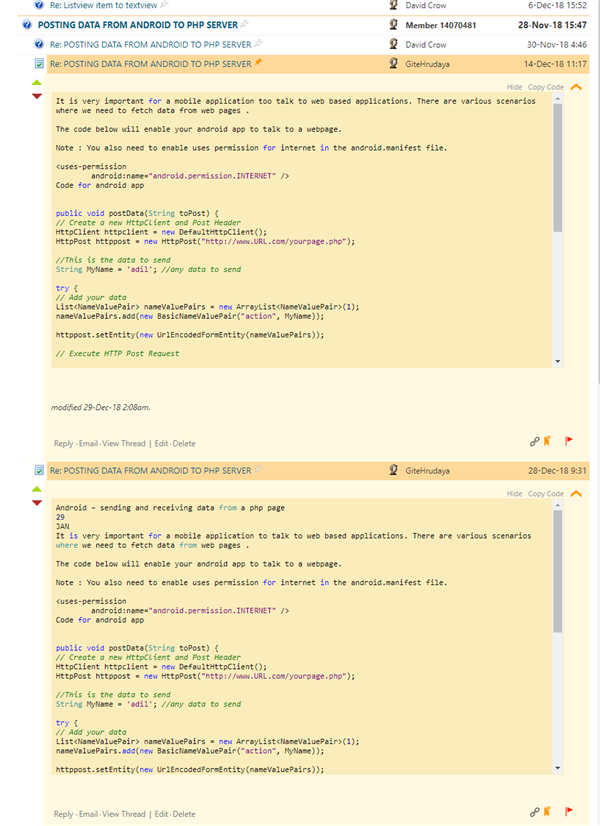Screen dimensions: 600x826
Task: Downvote the 28-Dec-18 GiteHrudaya reply
Action: coord(37,503)
